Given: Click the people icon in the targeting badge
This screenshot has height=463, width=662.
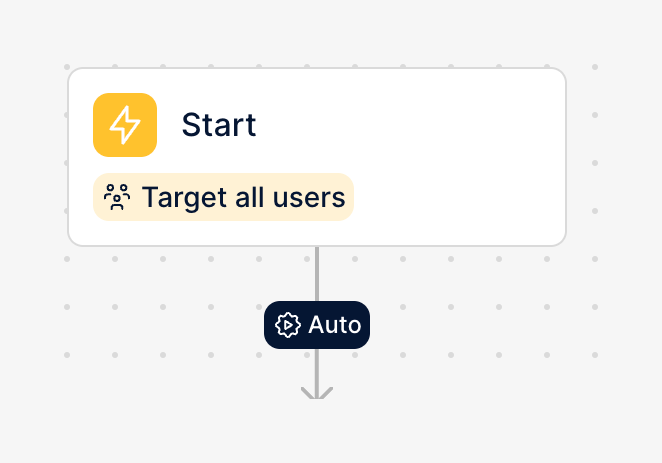Looking at the screenshot, I should tap(118, 197).
